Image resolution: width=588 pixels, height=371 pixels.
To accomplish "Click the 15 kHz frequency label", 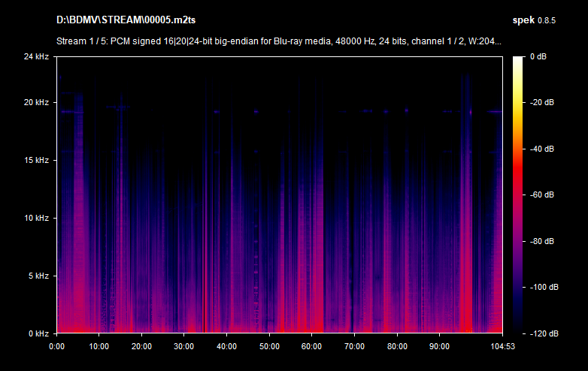I will [36, 161].
